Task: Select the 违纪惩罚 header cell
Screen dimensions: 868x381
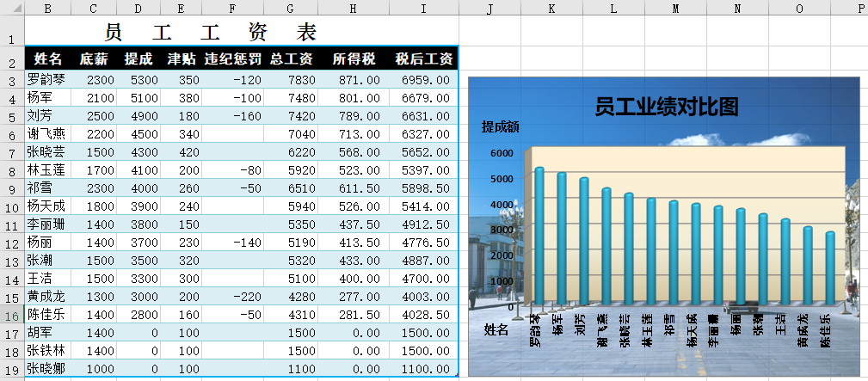Action: tap(232, 59)
